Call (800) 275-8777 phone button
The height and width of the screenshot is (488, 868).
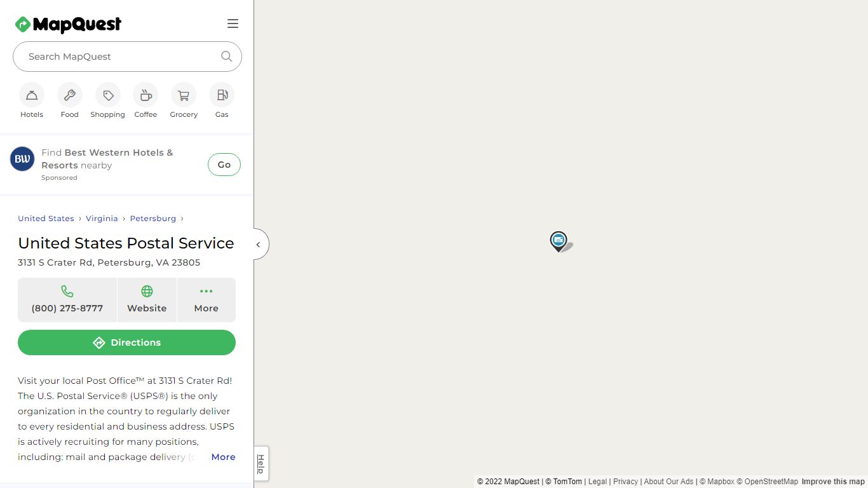click(x=67, y=300)
